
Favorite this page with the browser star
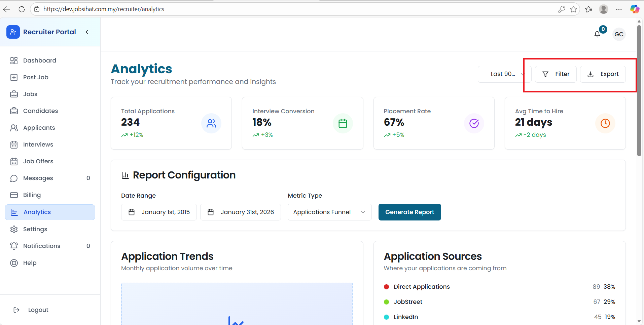pyautogui.click(x=574, y=9)
